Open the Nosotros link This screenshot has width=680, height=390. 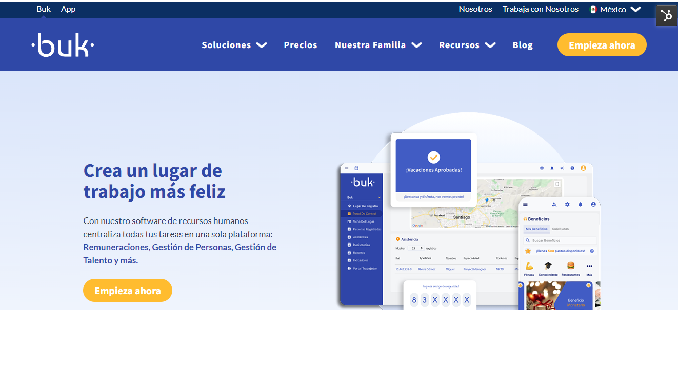(x=475, y=9)
